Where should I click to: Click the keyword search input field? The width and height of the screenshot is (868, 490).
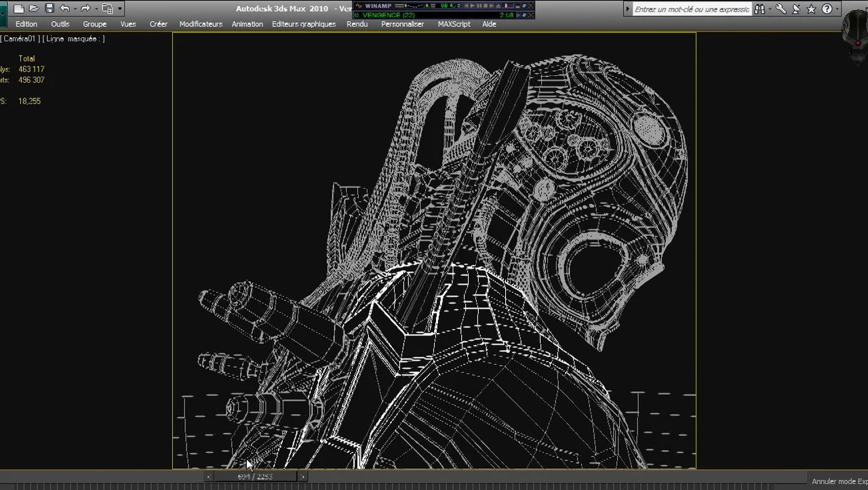click(692, 9)
